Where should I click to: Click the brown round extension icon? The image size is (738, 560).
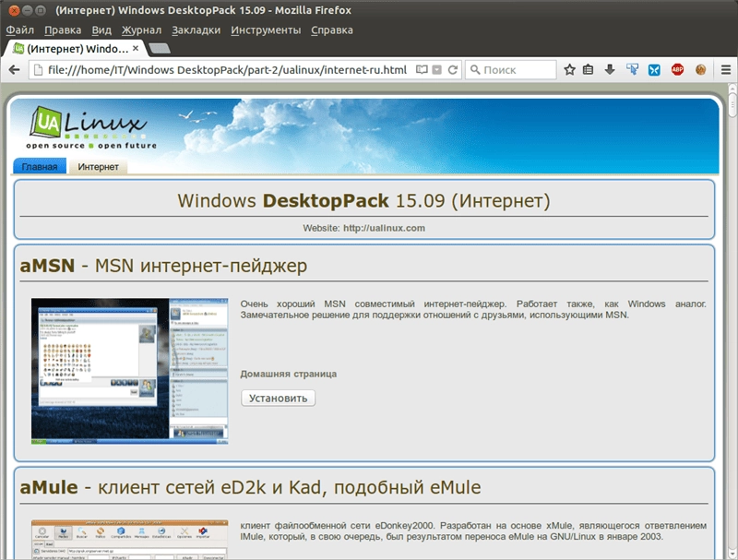700,69
